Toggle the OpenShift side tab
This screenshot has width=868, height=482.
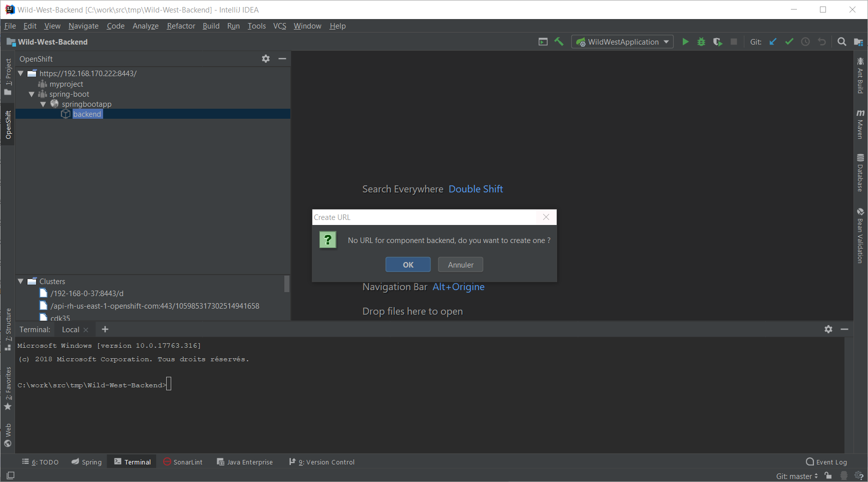pyautogui.click(x=8, y=125)
